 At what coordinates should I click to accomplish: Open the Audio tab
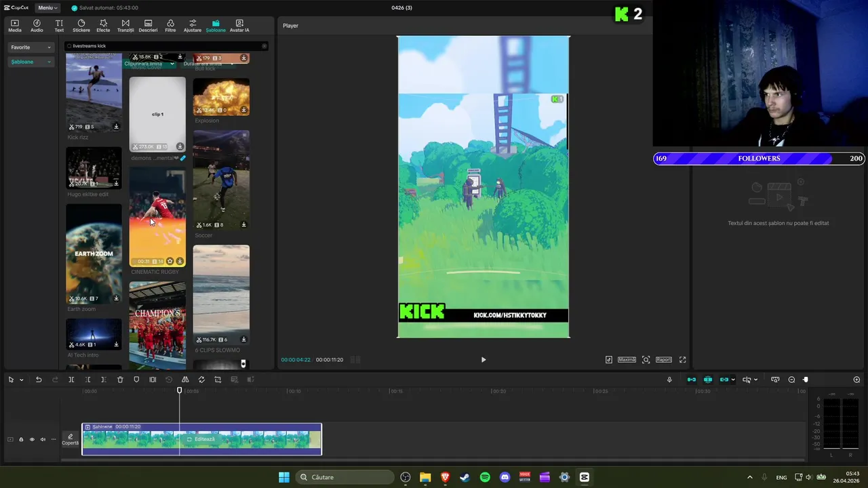tap(37, 26)
